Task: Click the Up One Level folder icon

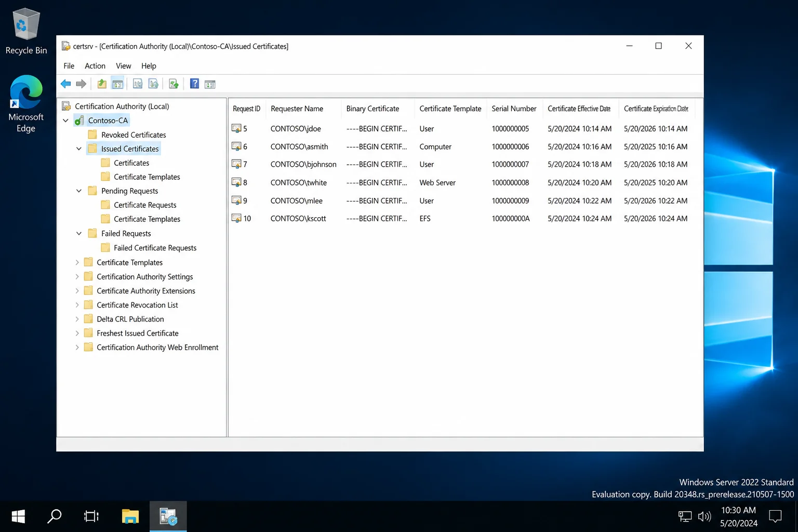Action: (102, 84)
